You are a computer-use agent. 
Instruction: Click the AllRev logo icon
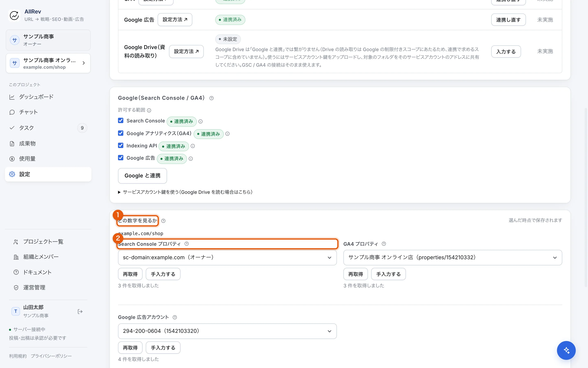[14, 15]
